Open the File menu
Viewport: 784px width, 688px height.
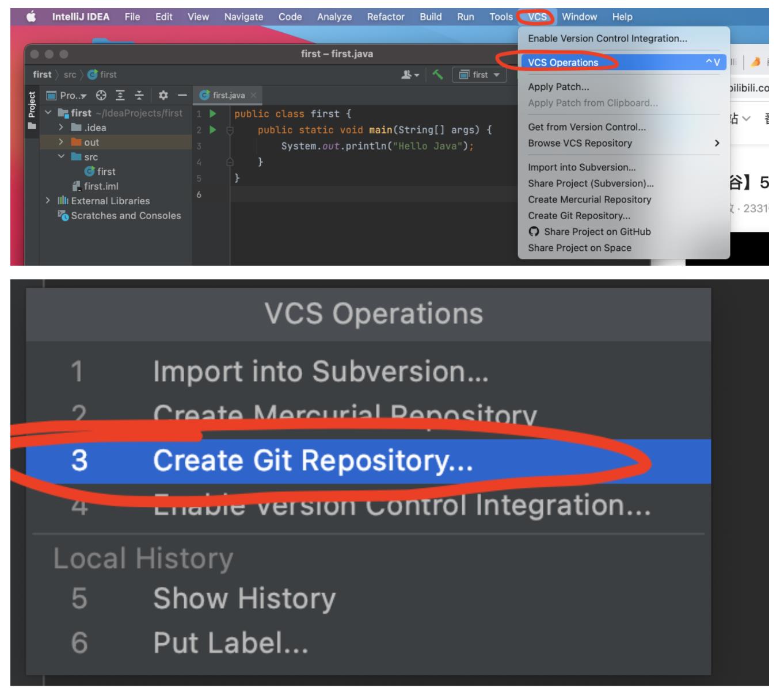coord(132,17)
